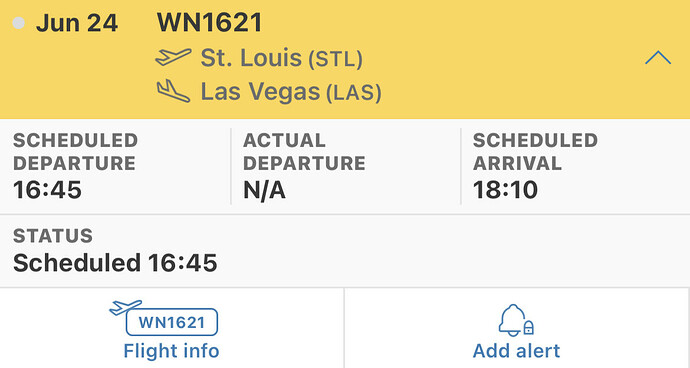Click the Jun 24 date label
Screen dimensions: 690x368
(77, 23)
